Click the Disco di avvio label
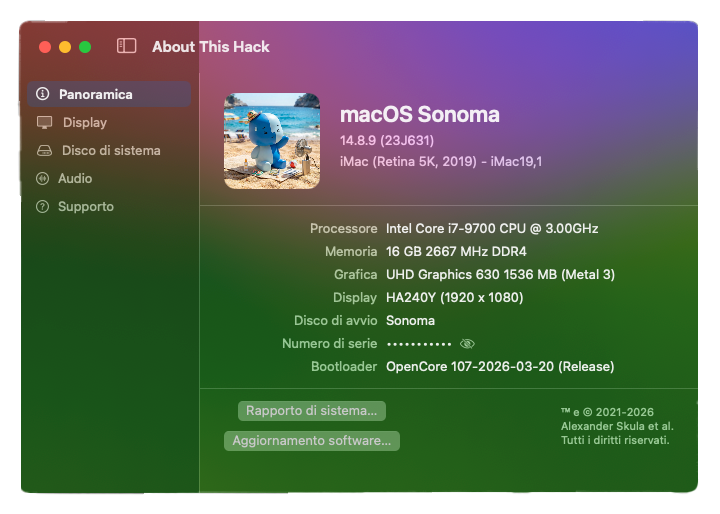The width and height of the screenshot is (720, 514). tap(336, 320)
